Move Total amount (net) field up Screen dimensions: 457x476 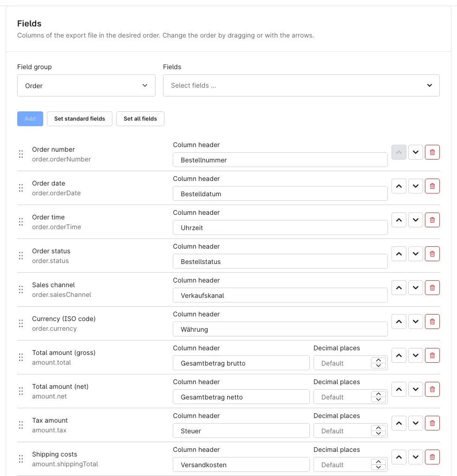point(399,389)
